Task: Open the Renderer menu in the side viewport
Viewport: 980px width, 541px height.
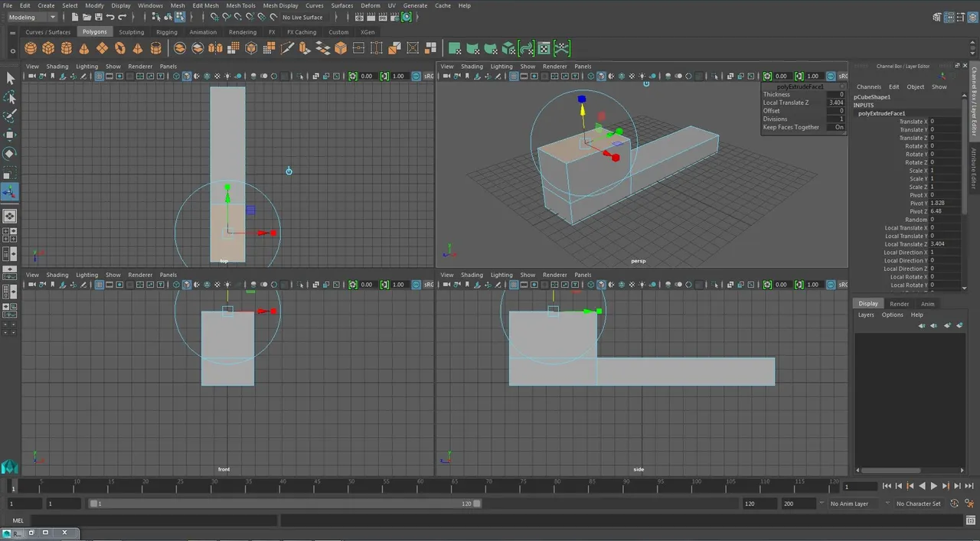Action: (555, 275)
